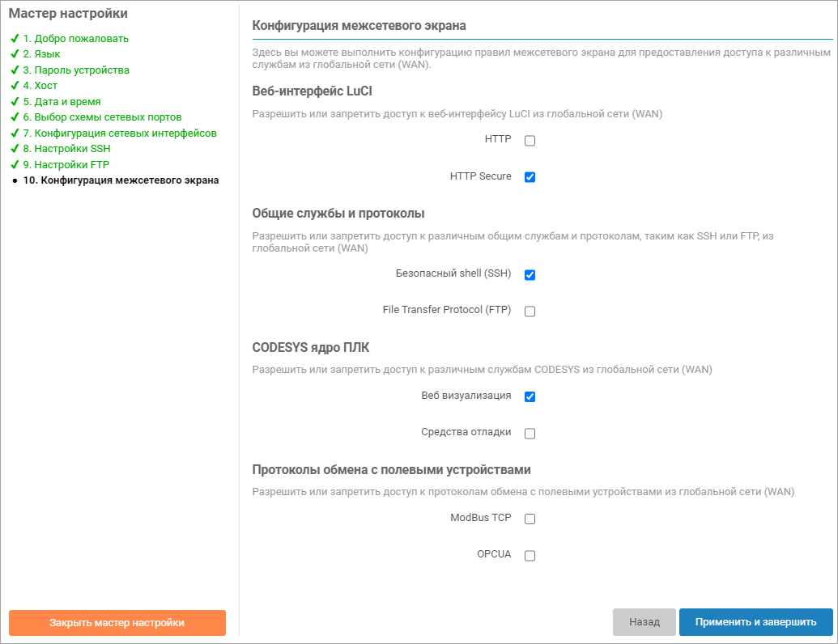Uncheck the HTTP Secure checkbox
Image resolution: width=838 pixels, height=644 pixels.
(530, 177)
